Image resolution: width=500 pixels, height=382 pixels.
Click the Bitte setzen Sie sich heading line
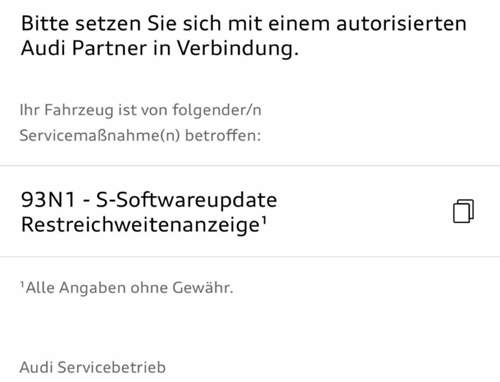click(x=244, y=24)
